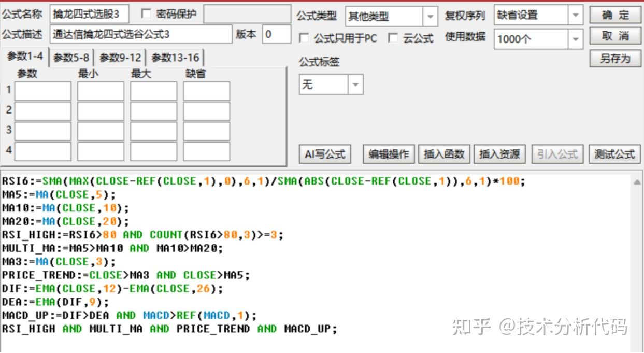Focus the 公式描述 input field

point(141,34)
